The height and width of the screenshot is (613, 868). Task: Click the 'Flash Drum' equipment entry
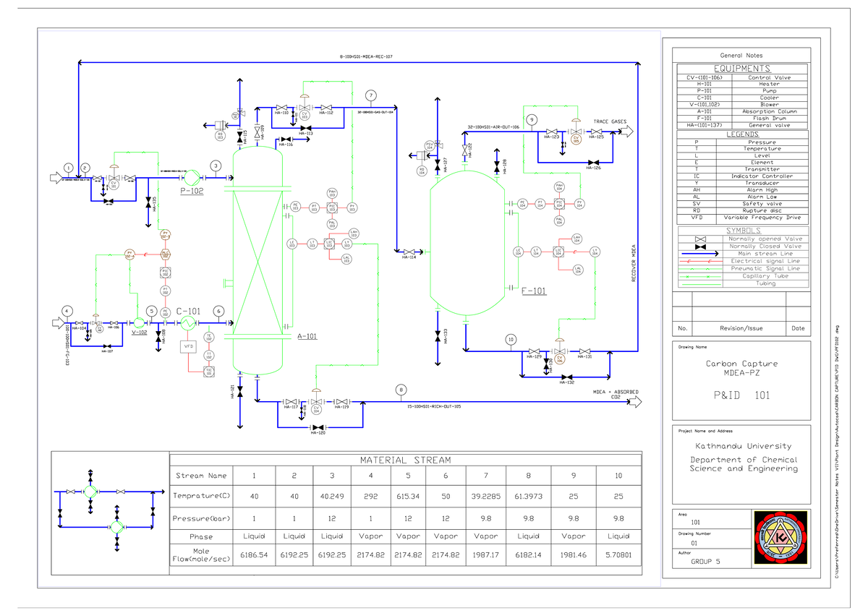tap(769, 119)
